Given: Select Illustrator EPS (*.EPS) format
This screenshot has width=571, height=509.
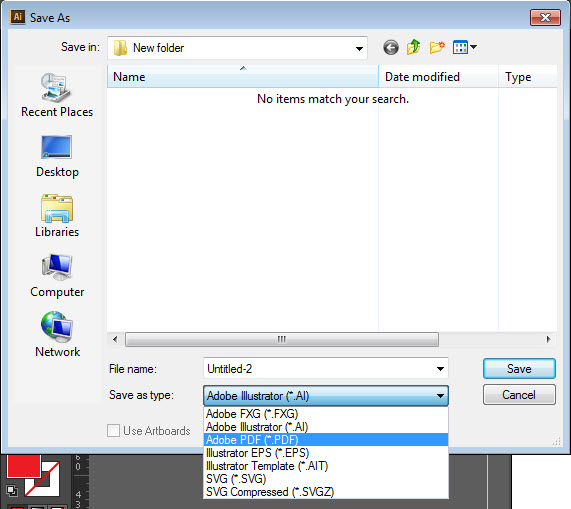Looking at the screenshot, I should click(326, 453).
